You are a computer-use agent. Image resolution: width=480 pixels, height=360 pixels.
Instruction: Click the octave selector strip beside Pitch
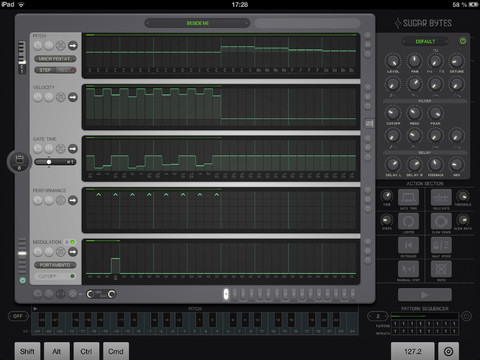(x=22, y=57)
